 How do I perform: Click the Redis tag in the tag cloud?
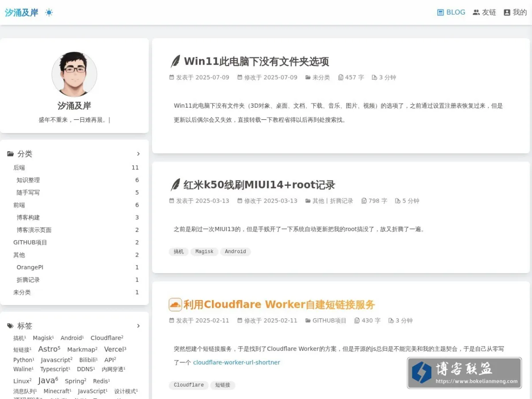click(x=102, y=381)
